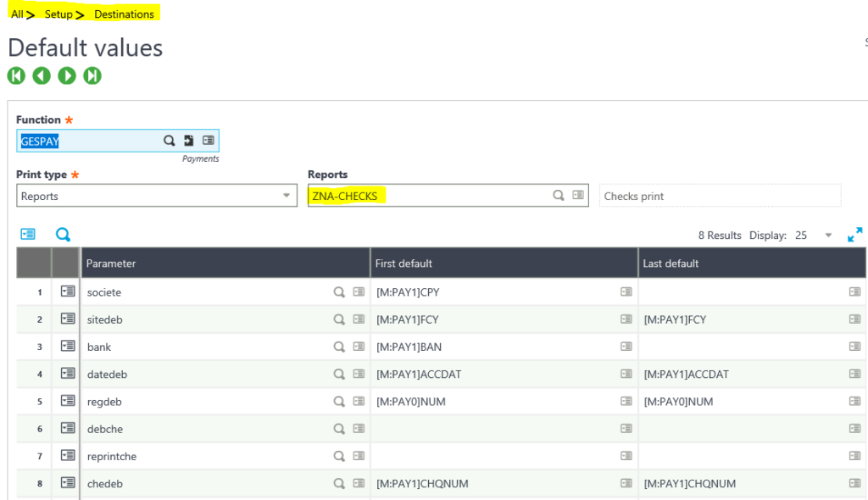Screen dimensions: 868x500
Task: Click the detail icon on the chedeb row
Action: tap(67, 483)
